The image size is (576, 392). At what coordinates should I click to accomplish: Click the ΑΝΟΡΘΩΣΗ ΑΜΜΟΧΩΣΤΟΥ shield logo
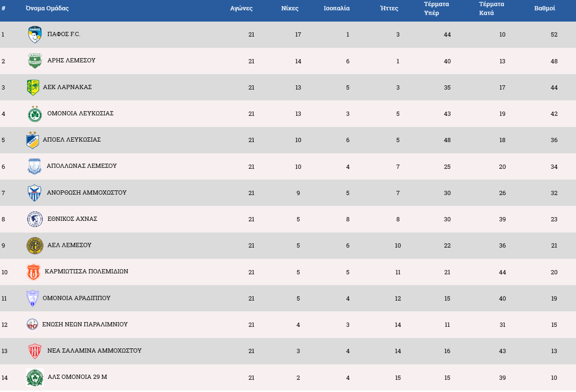tap(34, 193)
